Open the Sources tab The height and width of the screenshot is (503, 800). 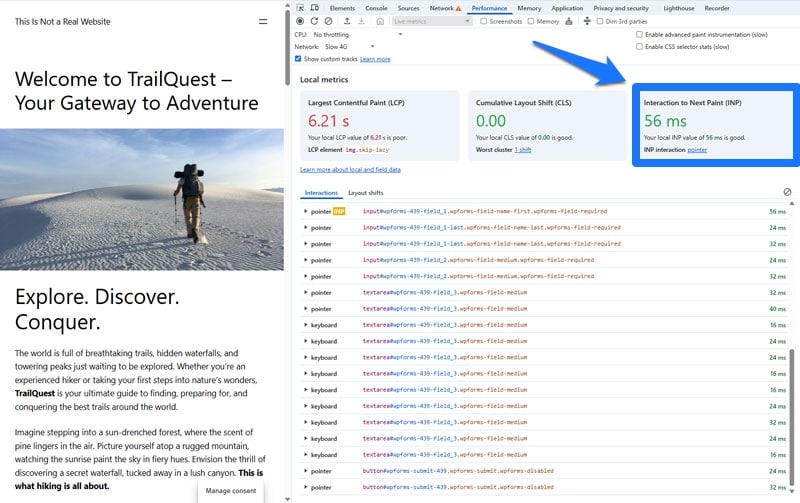click(x=408, y=8)
